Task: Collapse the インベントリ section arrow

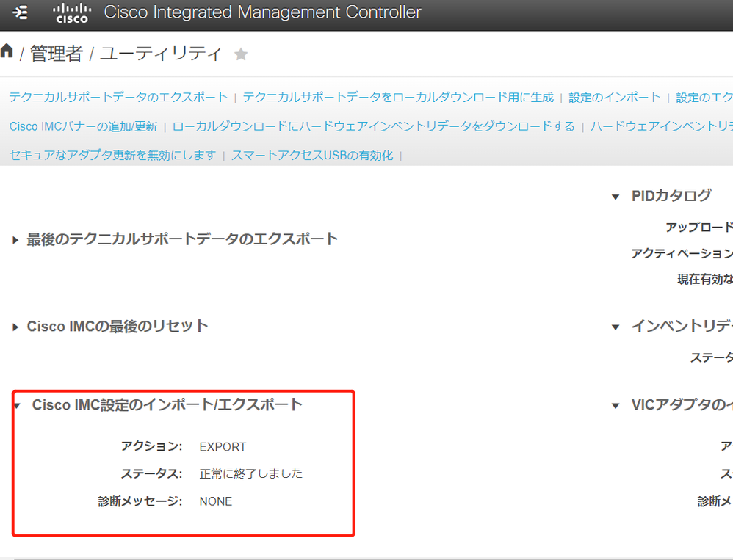Action: coord(615,327)
